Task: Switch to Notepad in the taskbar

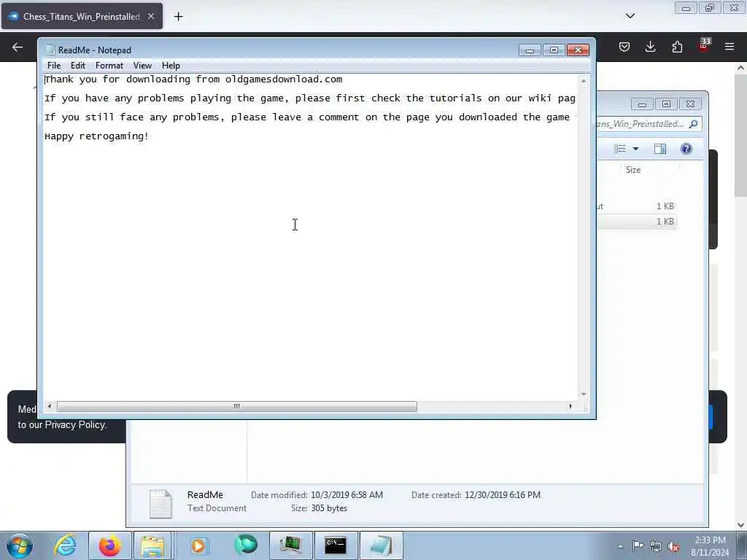Action: tap(381, 545)
